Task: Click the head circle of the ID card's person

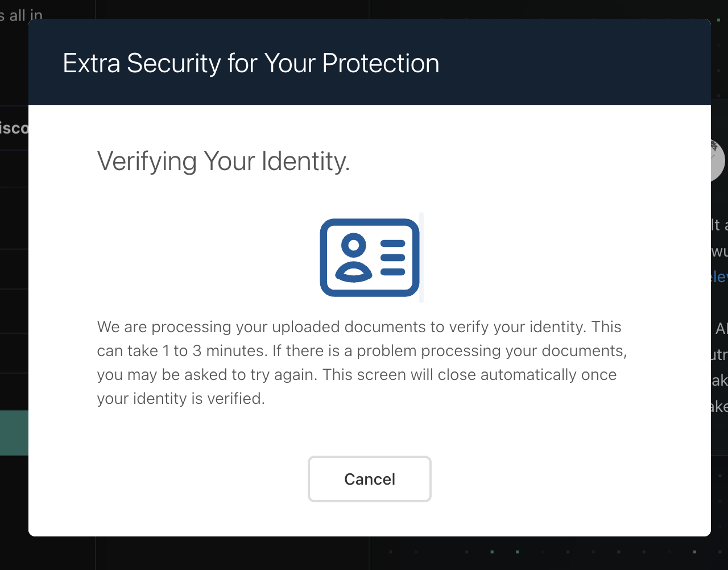Action: pos(354,245)
